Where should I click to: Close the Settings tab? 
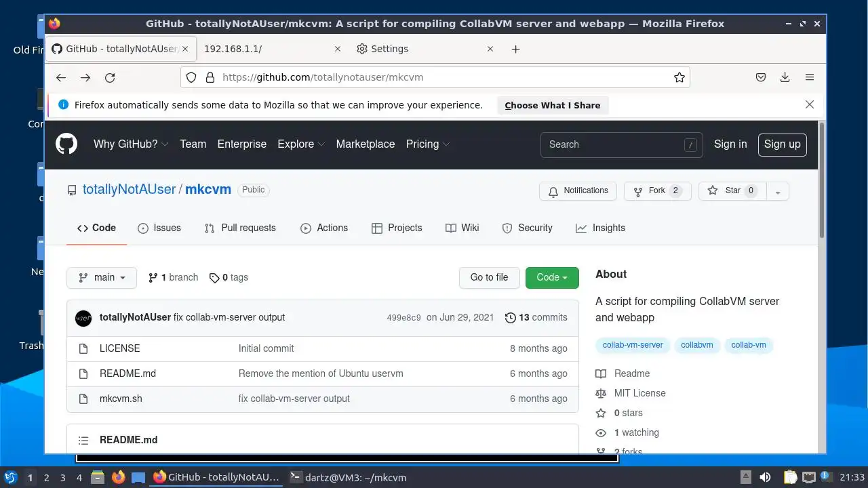click(x=490, y=49)
